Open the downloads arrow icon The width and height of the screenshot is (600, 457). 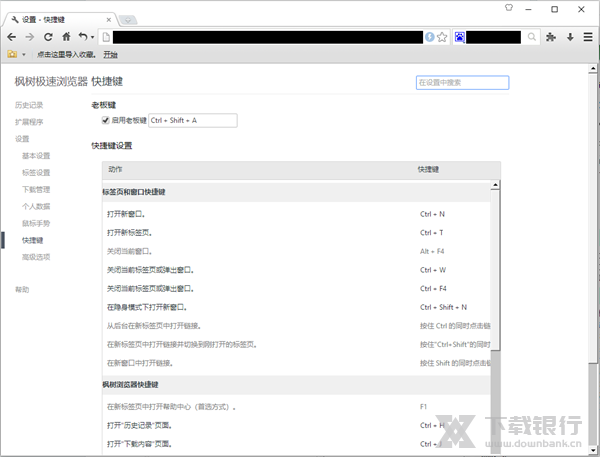pos(570,37)
